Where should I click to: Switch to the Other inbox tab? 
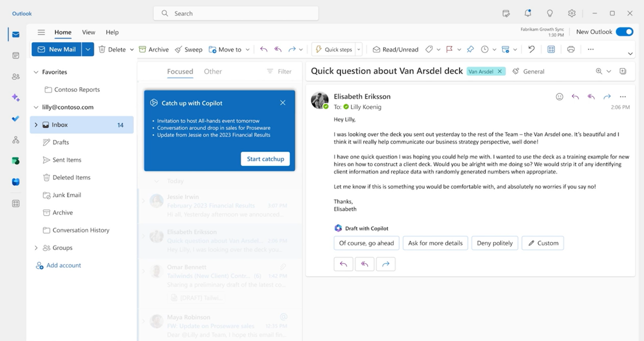213,72
